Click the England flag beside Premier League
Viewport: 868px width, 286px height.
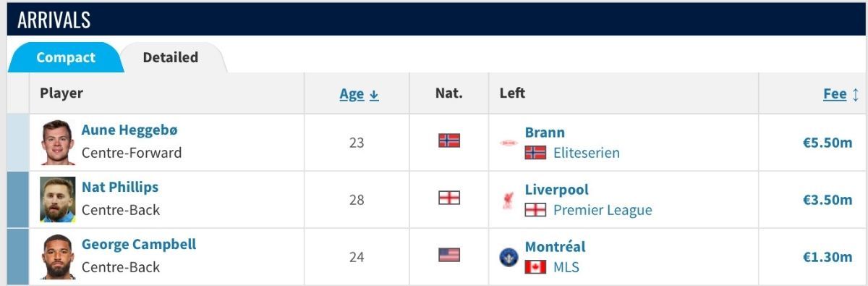point(535,210)
